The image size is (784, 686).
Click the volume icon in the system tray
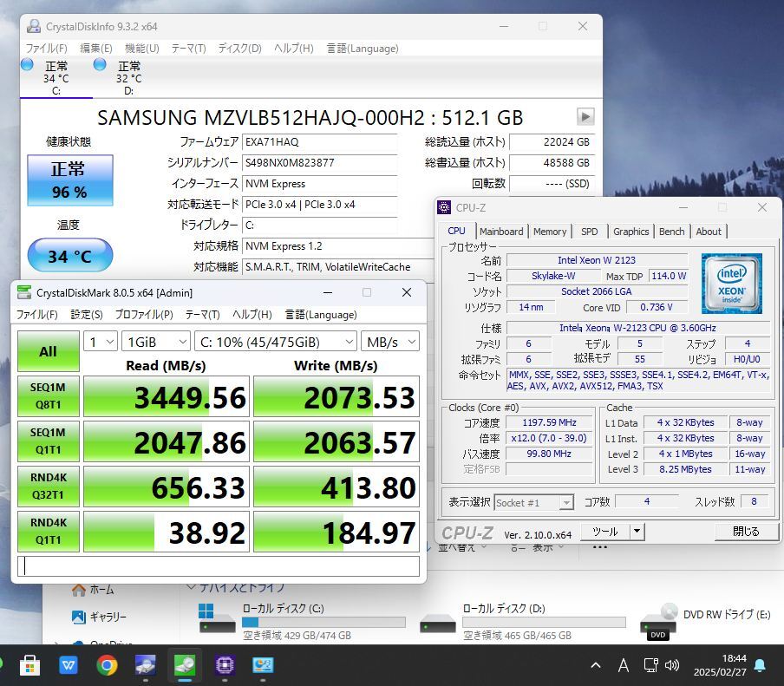coord(672,665)
